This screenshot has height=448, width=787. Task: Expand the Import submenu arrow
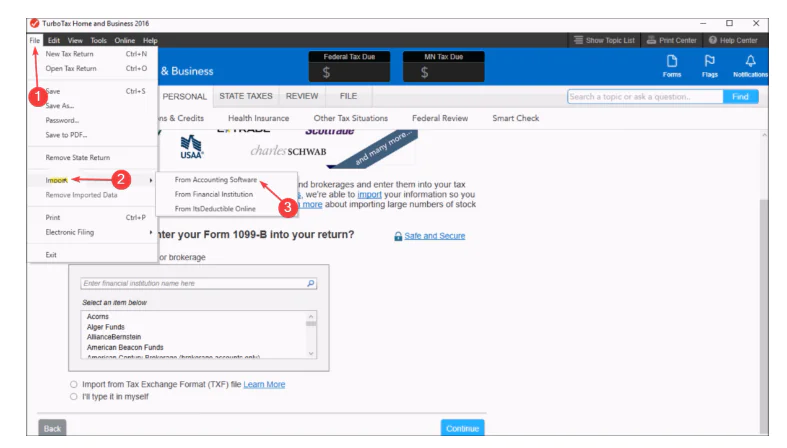(x=151, y=180)
